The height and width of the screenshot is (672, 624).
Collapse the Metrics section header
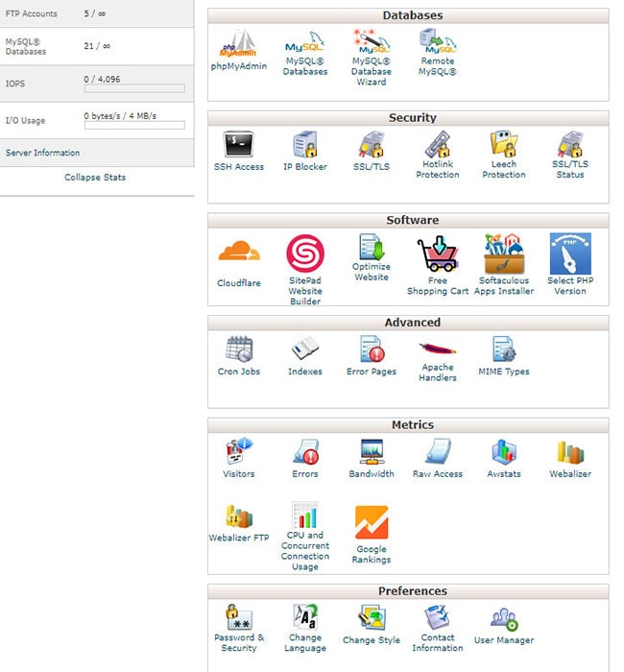[408, 425]
